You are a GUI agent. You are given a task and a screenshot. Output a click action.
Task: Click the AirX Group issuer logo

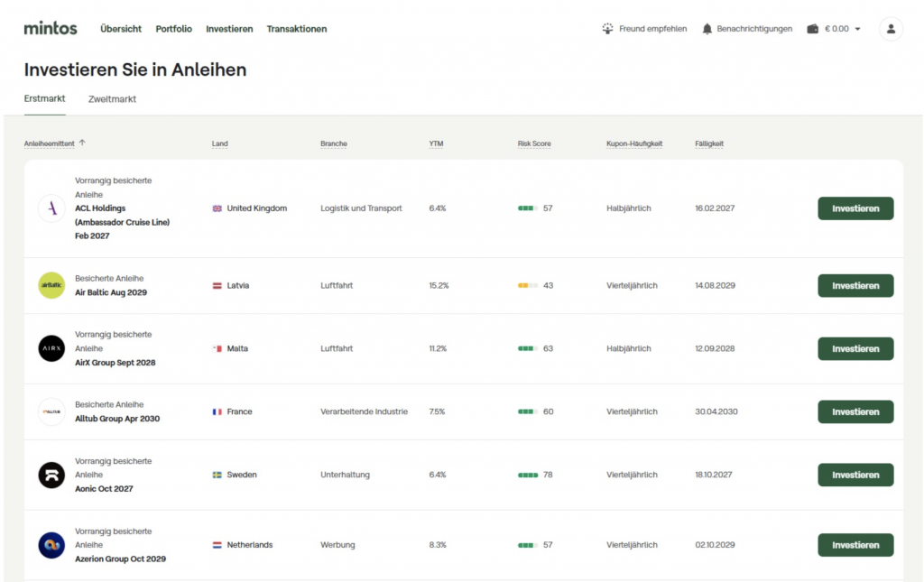tap(51, 348)
